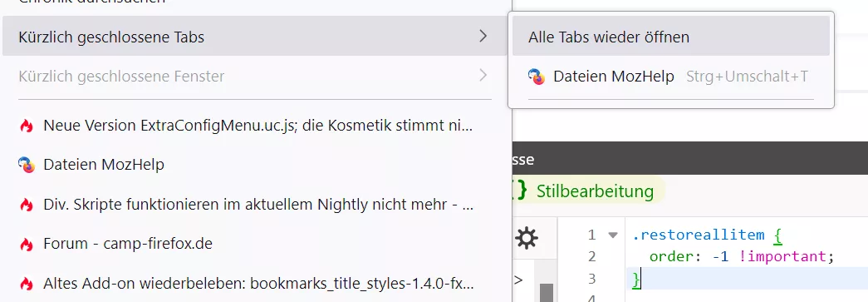
Task: Click curly braces icon of Stilbearbeitung tab
Action: (x=519, y=191)
